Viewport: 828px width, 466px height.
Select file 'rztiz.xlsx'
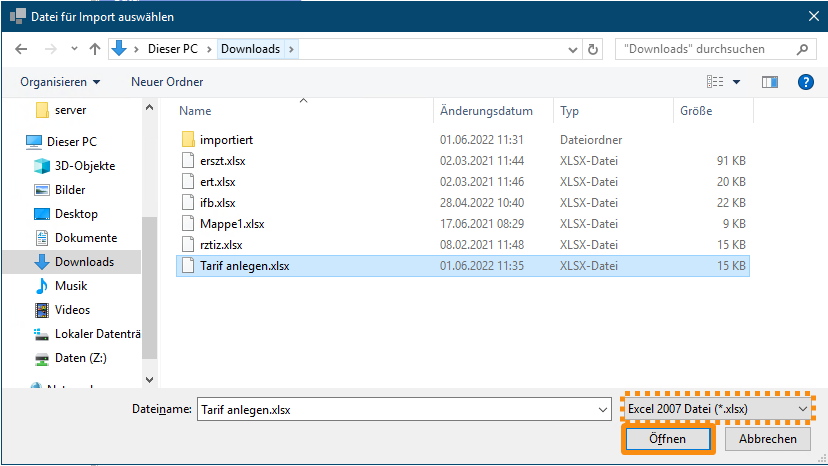click(221, 245)
